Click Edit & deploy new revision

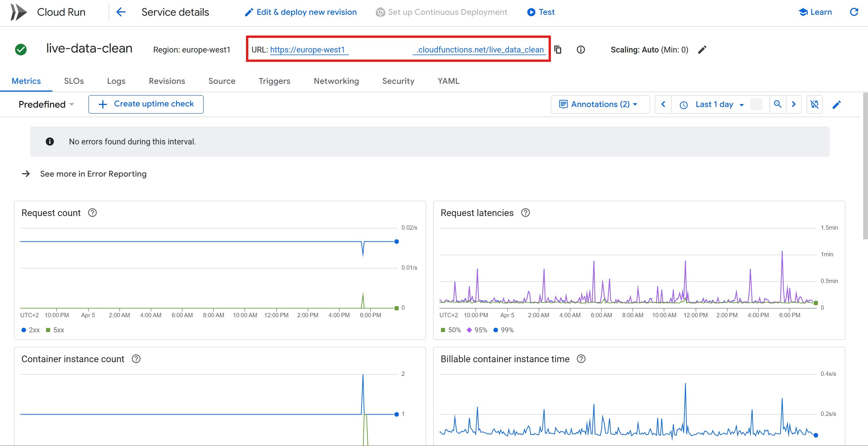(300, 12)
